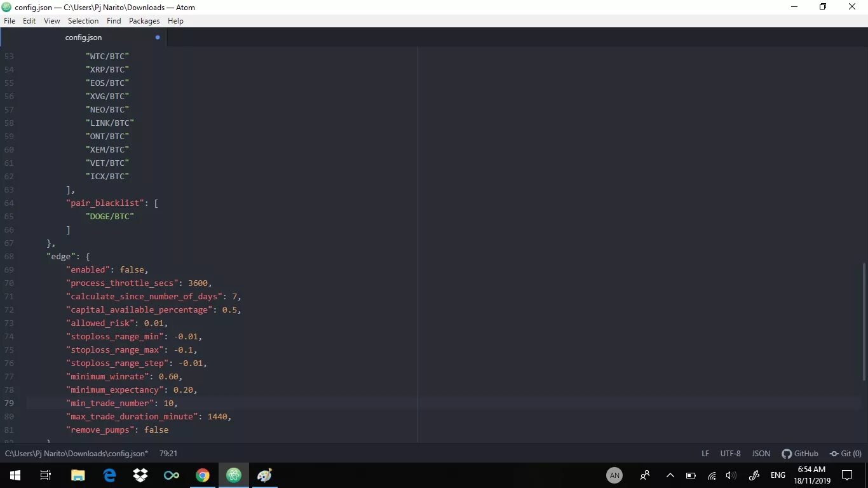The height and width of the screenshot is (488, 868).
Task: Click the "stoploss_range_max" key
Action: (114, 350)
